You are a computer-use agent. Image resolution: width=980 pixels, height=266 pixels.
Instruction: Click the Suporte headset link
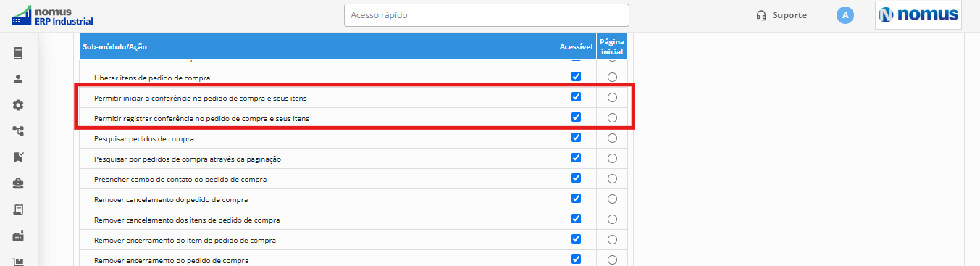782,15
